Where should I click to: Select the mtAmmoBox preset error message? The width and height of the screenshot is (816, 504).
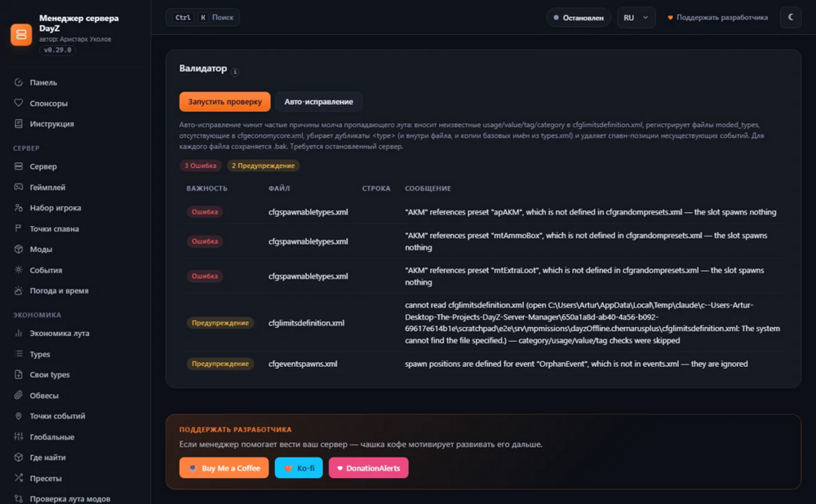[586, 241]
